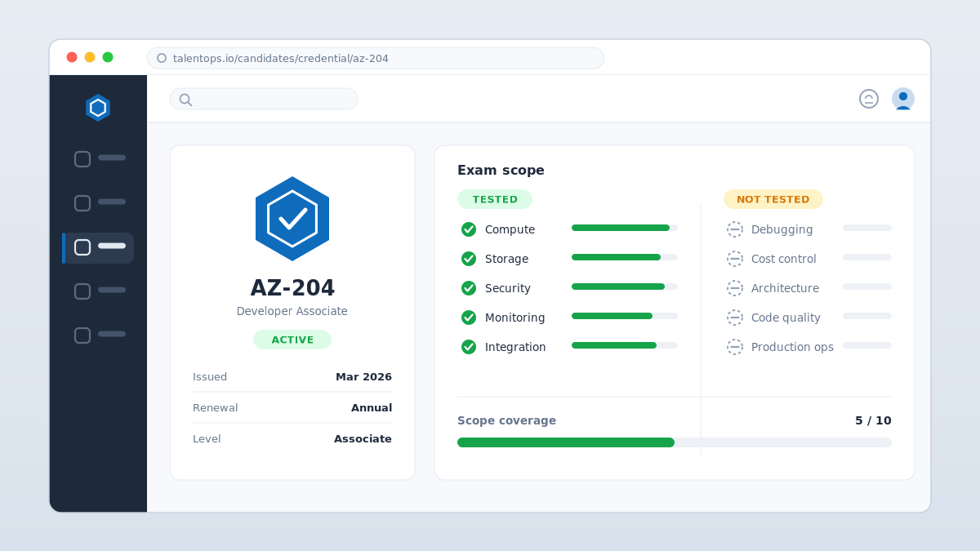The height and width of the screenshot is (551, 980).
Task: Click the Cost control label
Action: pos(784,259)
